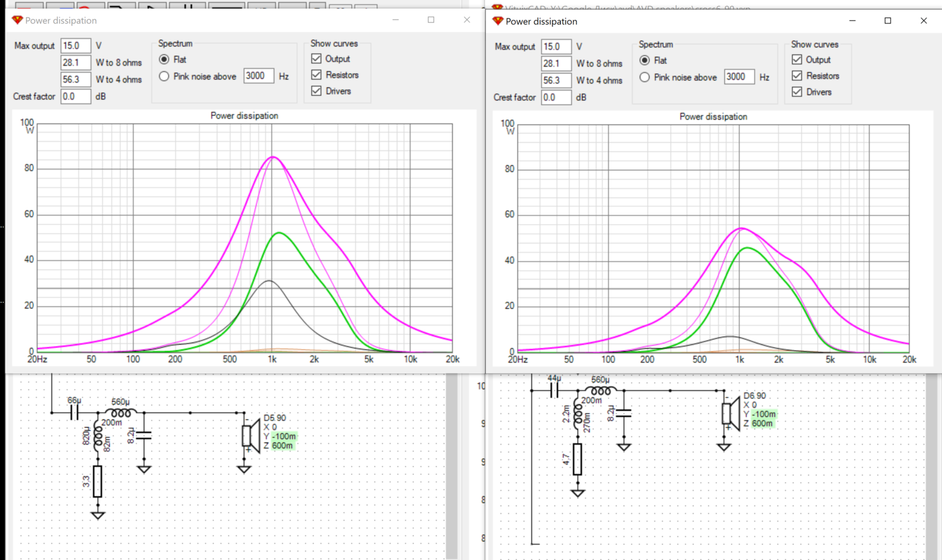Image resolution: width=942 pixels, height=560 pixels.
Task: Close the left Power dissipation window
Action: tap(467, 20)
